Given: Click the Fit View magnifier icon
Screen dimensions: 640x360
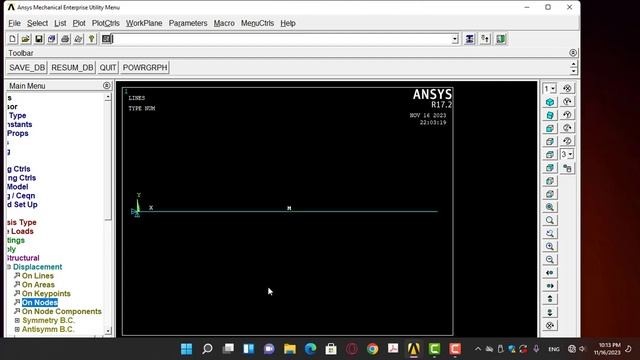Looking at the screenshot, I should point(550,207).
